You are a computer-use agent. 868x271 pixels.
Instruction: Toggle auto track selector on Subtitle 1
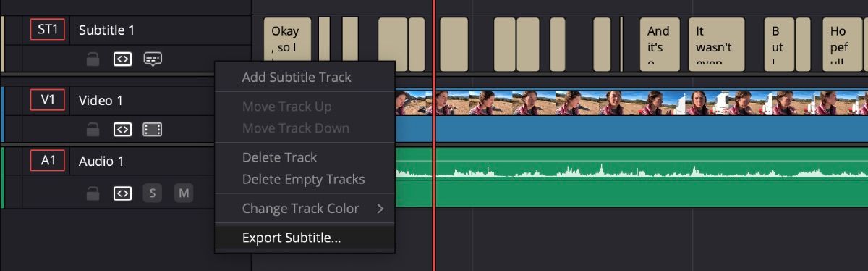pyautogui.click(x=123, y=60)
